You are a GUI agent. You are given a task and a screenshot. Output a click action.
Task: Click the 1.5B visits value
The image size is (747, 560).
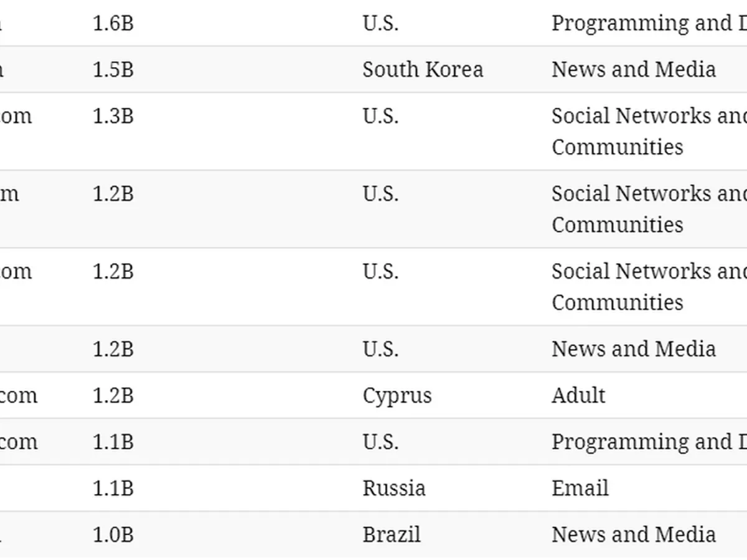tap(113, 69)
